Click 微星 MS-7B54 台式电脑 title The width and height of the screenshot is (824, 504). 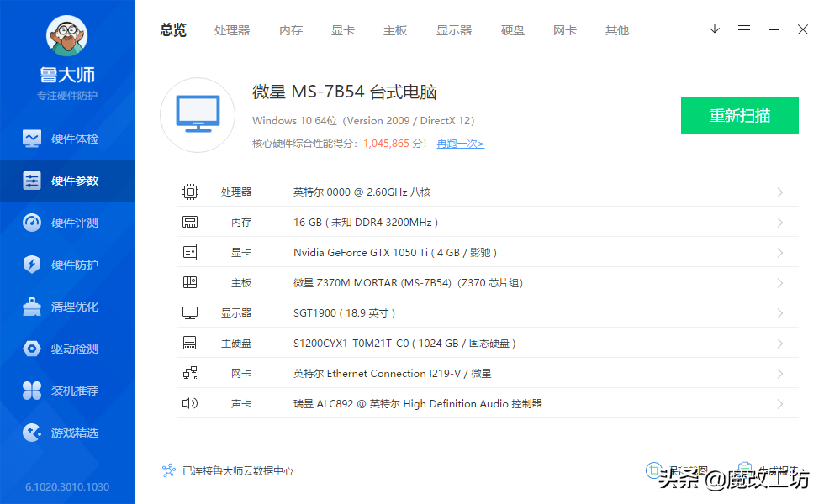click(x=345, y=92)
